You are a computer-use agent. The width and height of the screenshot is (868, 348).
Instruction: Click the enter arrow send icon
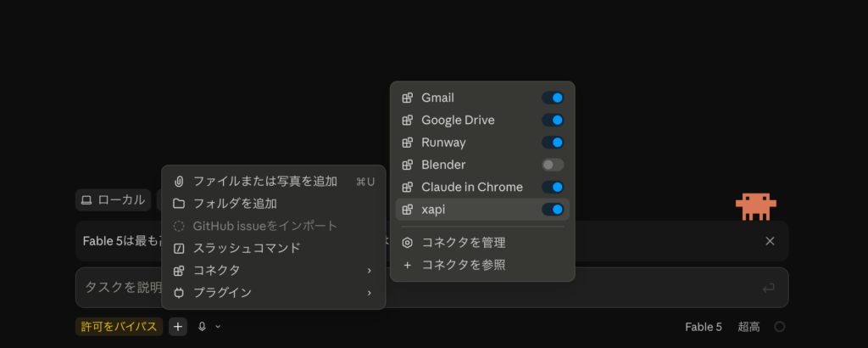tap(768, 288)
